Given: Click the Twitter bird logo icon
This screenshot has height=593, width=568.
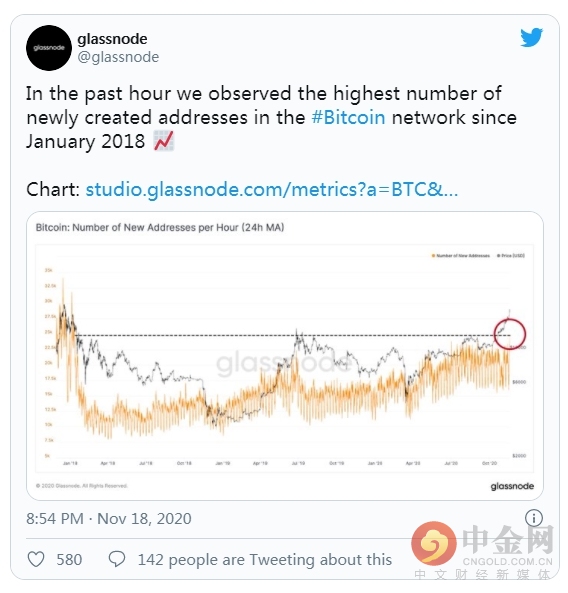Looking at the screenshot, I should pyautogui.click(x=531, y=37).
